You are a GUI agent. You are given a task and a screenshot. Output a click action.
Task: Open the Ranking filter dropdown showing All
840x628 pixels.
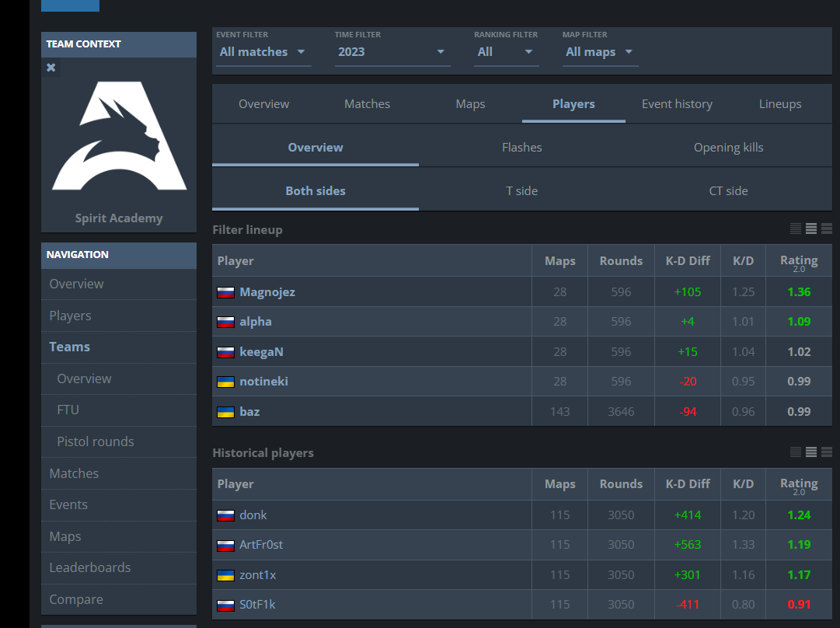tap(506, 53)
